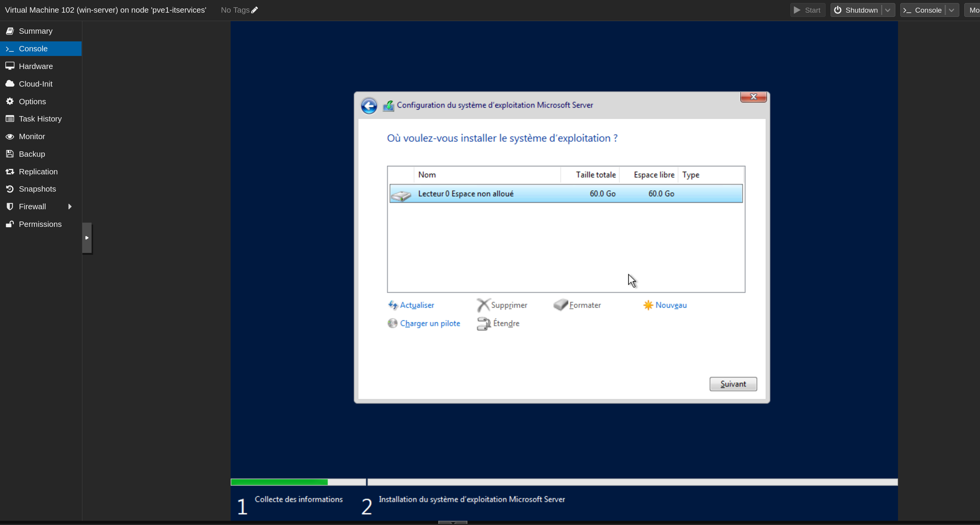The height and width of the screenshot is (525, 980).
Task: Expand the Firewall submenu arrow
Action: [x=70, y=207]
